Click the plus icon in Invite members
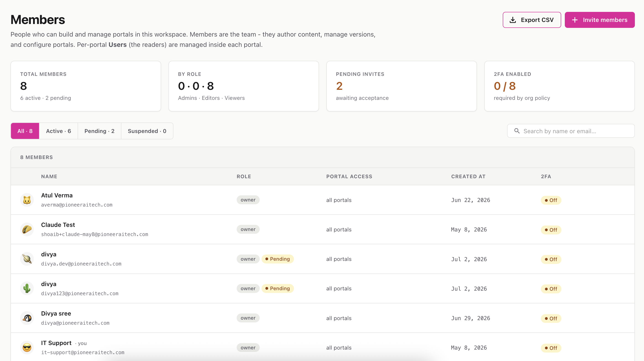The image size is (644, 361). [575, 20]
